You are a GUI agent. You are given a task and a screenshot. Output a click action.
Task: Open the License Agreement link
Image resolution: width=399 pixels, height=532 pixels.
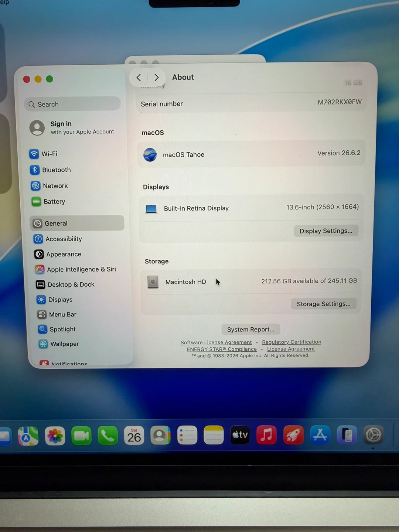[x=291, y=349]
